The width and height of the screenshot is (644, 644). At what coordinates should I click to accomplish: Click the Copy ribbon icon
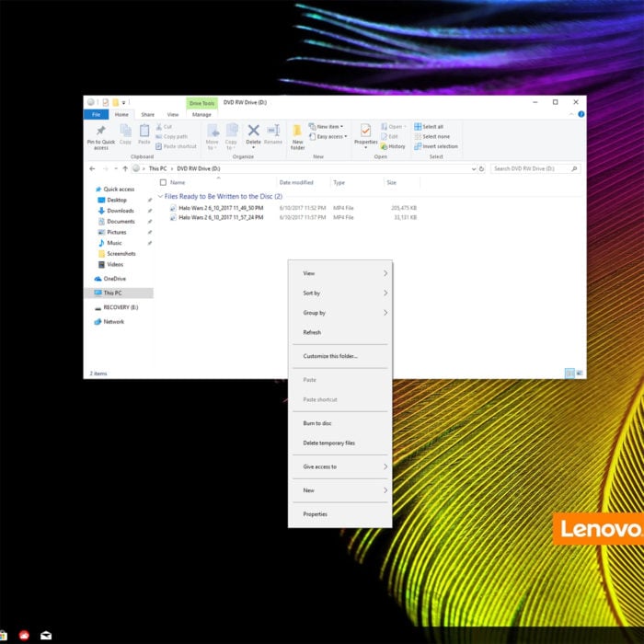pyautogui.click(x=125, y=131)
